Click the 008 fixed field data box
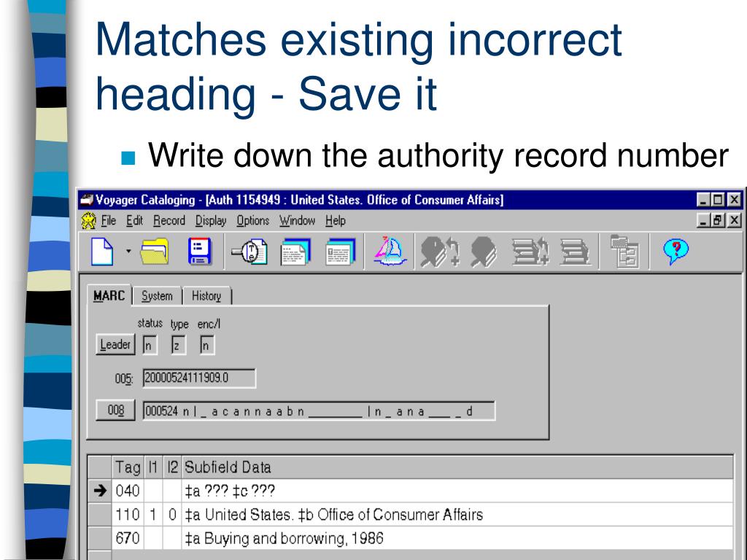Image resolution: width=747 pixels, height=560 pixels. coord(319,411)
